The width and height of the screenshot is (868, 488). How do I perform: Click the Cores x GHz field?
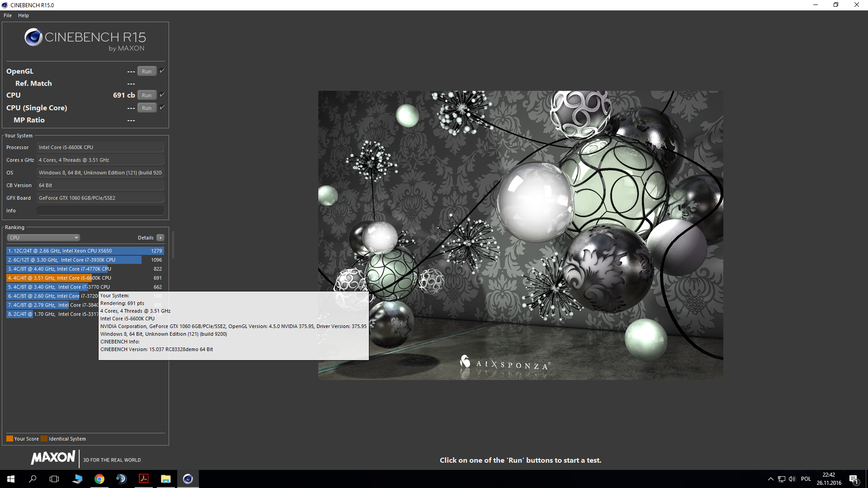coord(100,160)
